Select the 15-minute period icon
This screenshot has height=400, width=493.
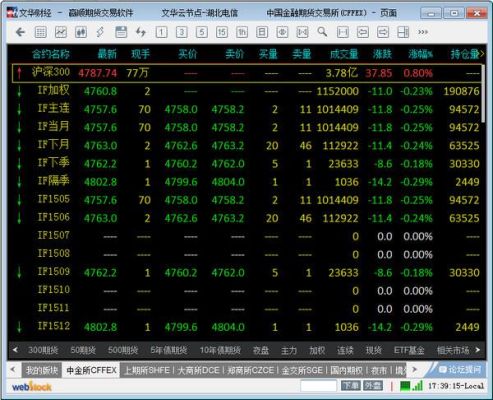tap(222, 32)
